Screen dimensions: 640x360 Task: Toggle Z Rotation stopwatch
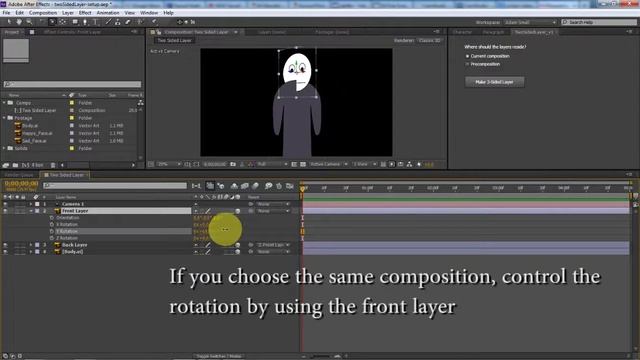52,238
